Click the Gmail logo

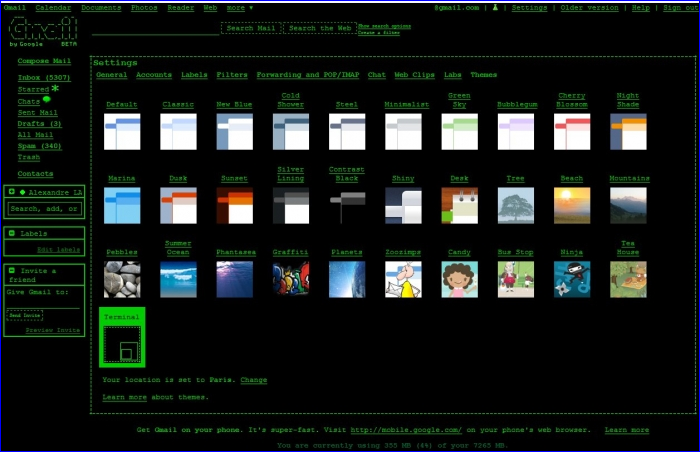(43, 31)
